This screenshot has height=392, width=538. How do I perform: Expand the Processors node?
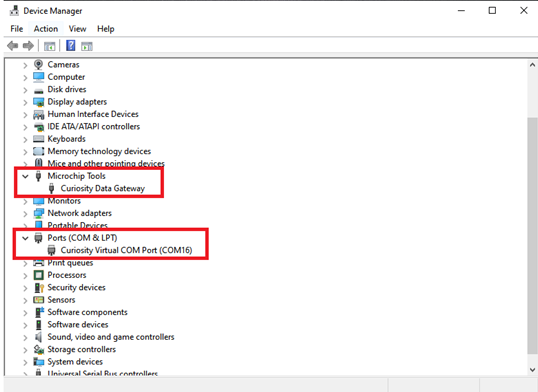[x=25, y=275]
